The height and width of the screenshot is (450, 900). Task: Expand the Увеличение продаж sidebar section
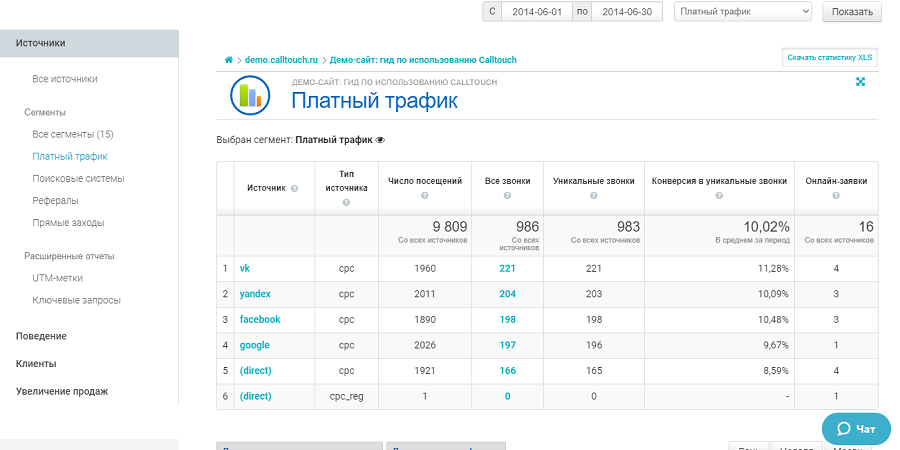coord(62,391)
